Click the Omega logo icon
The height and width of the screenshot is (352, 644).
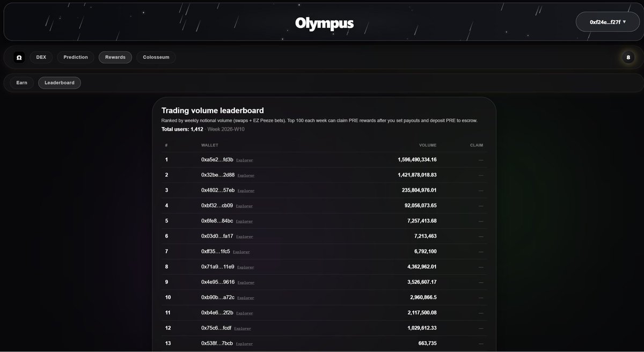point(19,57)
